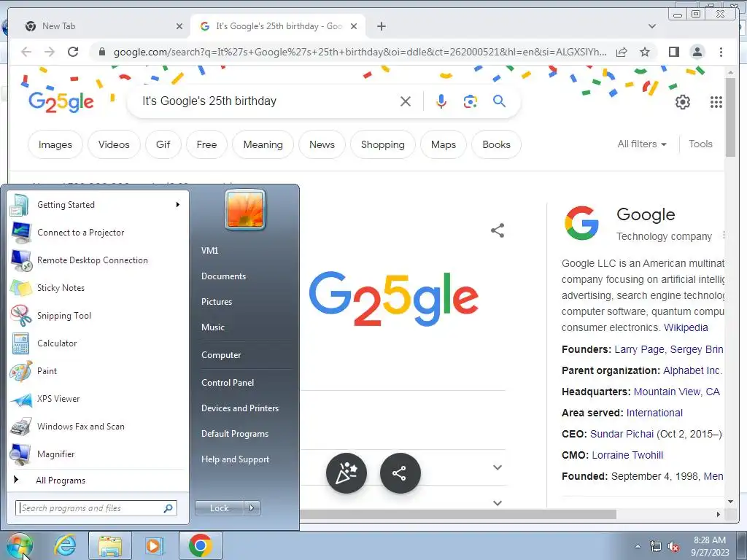Image resolution: width=747 pixels, height=560 pixels.
Task: Clear the Google search box with X
Action: click(x=406, y=101)
